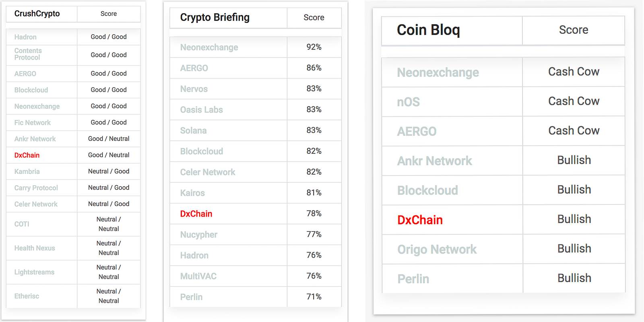This screenshot has width=644, height=322.
Task: Click the CrushCrypto table header
Action: click(x=37, y=14)
